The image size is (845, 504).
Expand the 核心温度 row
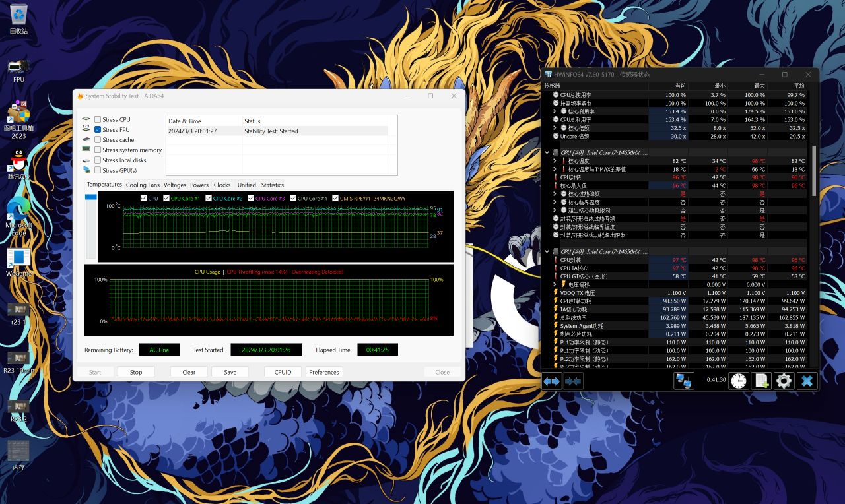(555, 161)
